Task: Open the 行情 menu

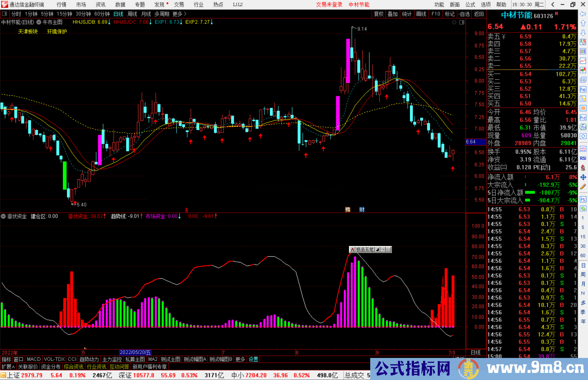Action: click(x=62, y=5)
